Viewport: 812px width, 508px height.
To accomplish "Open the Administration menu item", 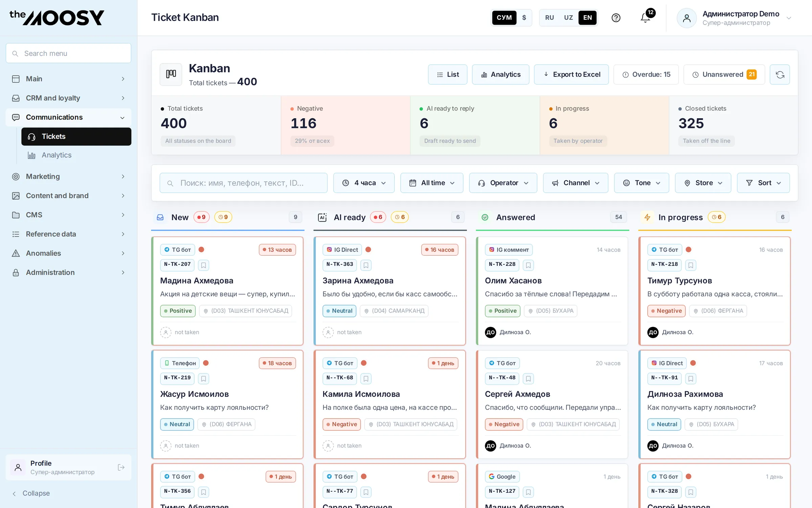I will (x=68, y=273).
